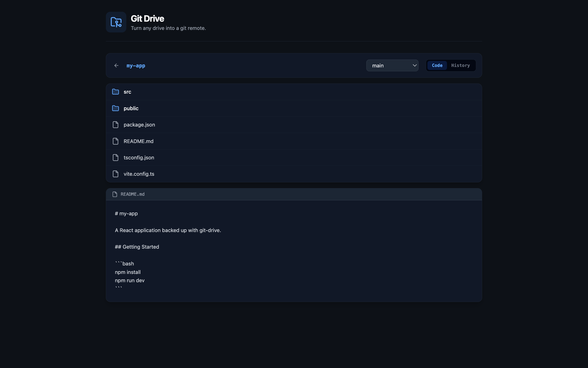Click the Git Drive logo icon
This screenshot has height=368, width=588.
(116, 22)
